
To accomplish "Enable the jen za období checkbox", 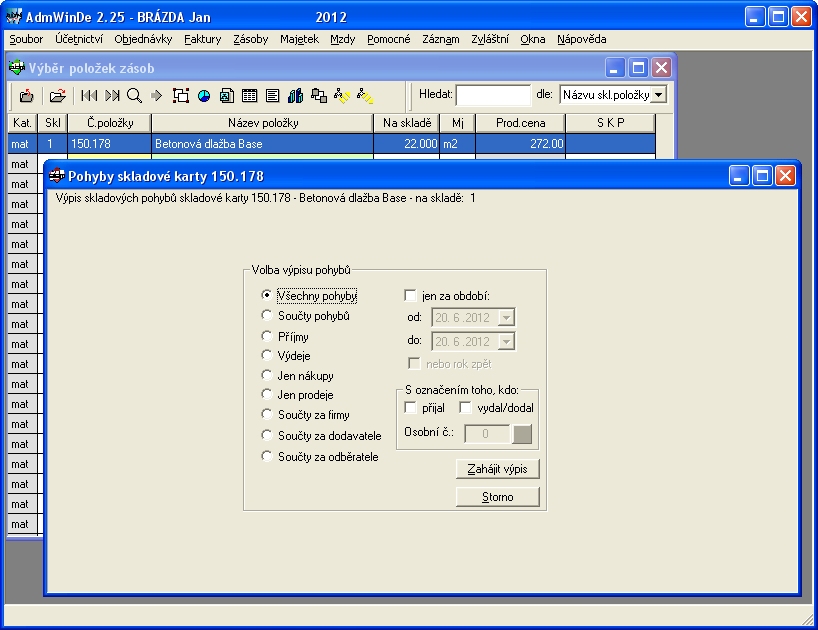I will coord(411,296).
